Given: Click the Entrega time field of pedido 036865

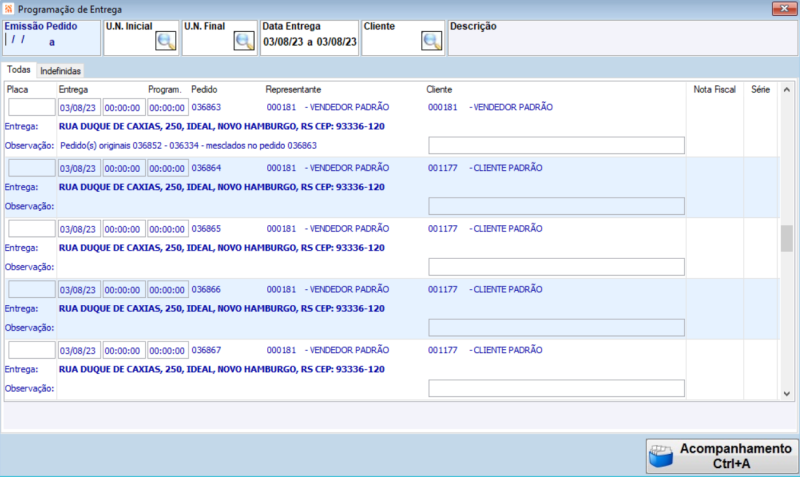Looking at the screenshot, I should pos(124,229).
